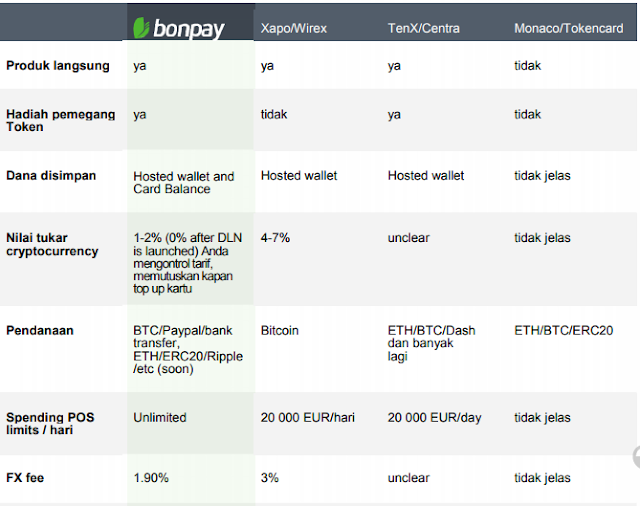Click the 4-7% exchange rate cell
Viewport: 640px width, 506px height.
275,237
